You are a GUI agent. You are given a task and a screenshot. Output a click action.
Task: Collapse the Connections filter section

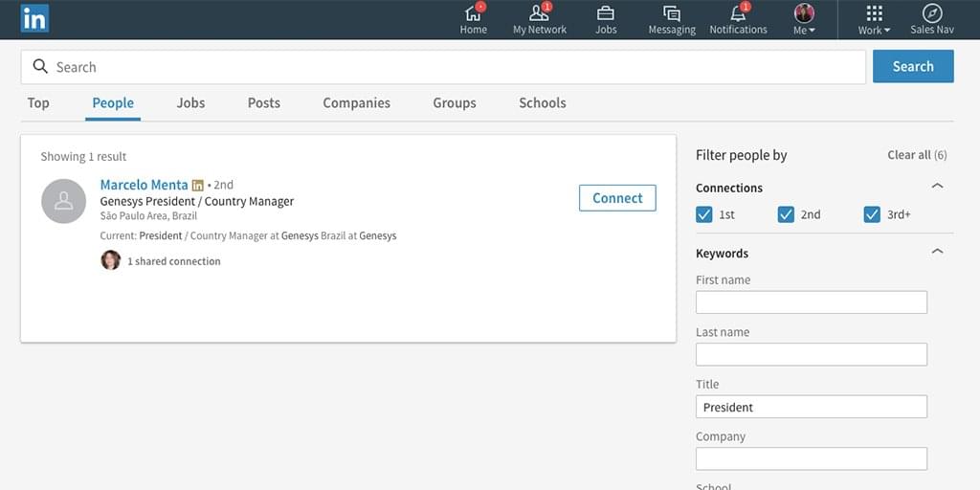pos(937,187)
